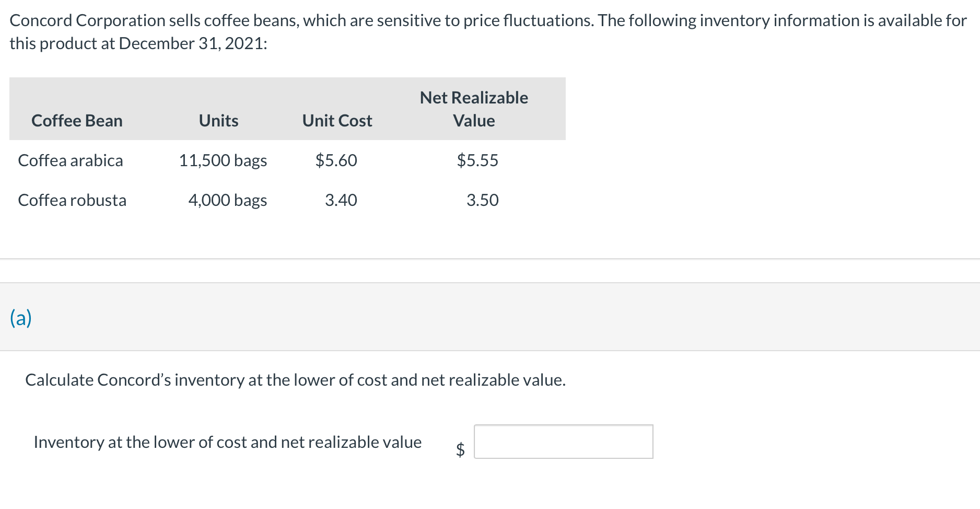Click the inventory value answer input box
This screenshot has width=980, height=509.
click(563, 442)
